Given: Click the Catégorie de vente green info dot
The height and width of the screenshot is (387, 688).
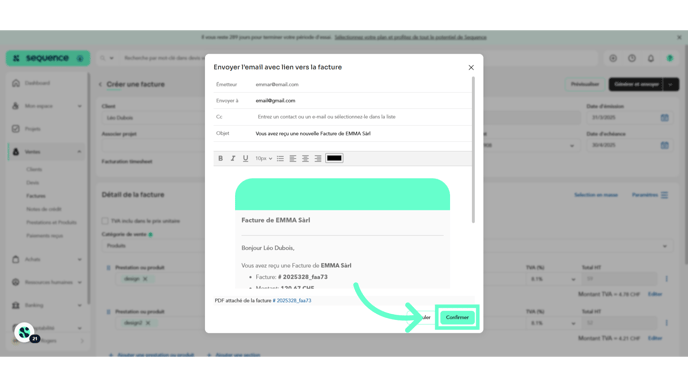Looking at the screenshot, I should click(150, 235).
